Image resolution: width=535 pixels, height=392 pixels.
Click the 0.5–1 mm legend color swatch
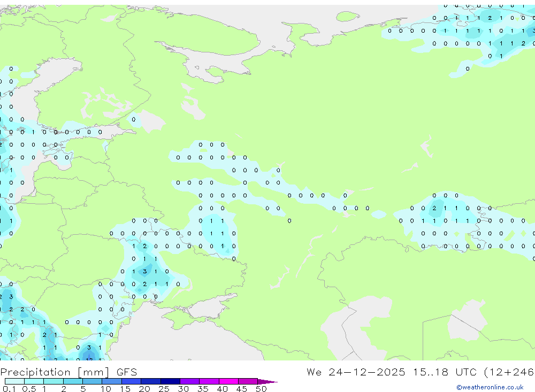tap(34, 381)
